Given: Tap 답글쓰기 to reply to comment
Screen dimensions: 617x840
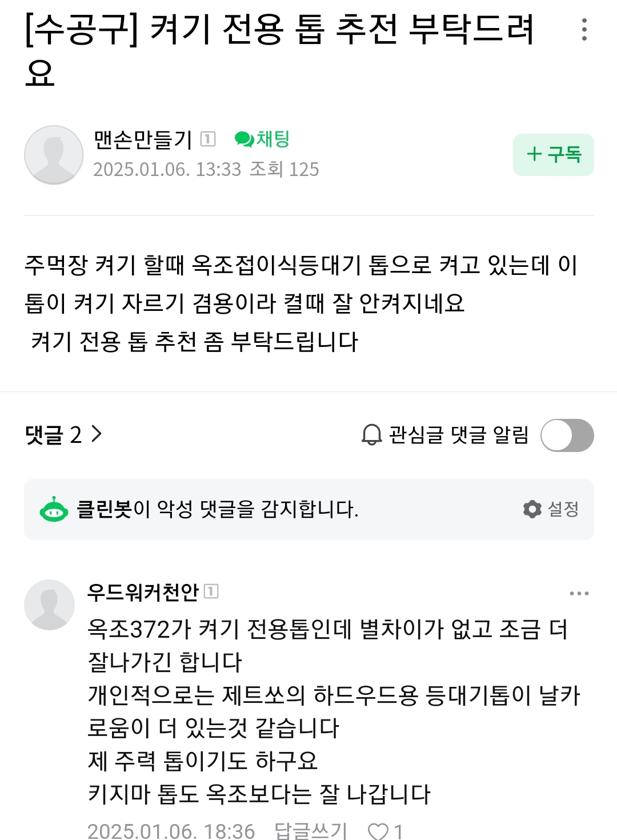Looking at the screenshot, I should click(311, 830).
